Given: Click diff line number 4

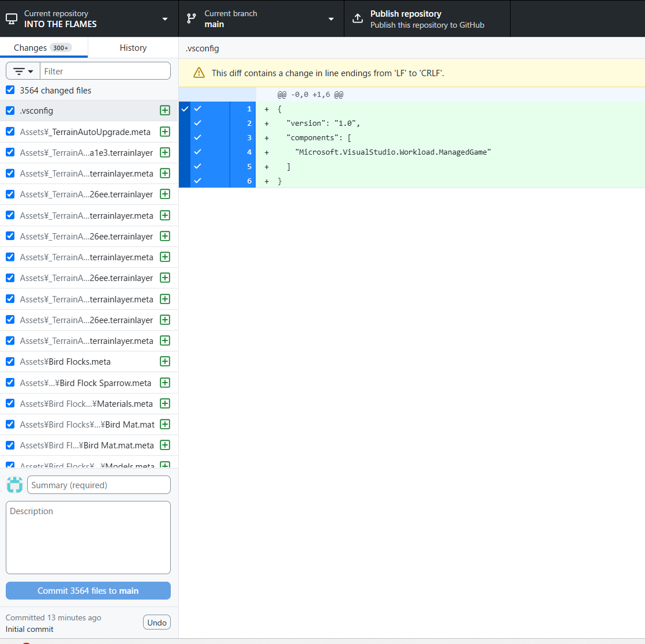Looking at the screenshot, I should (249, 152).
